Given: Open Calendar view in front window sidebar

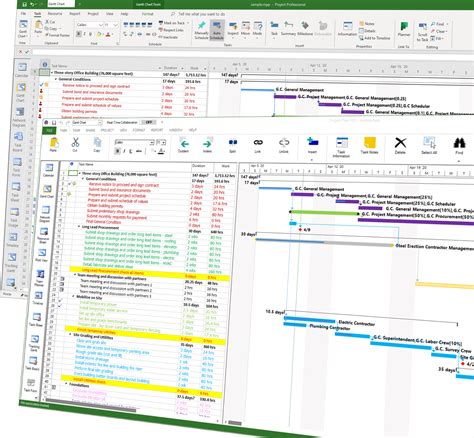Looking at the screenshot, I should pyautogui.click(x=49, y=170).
